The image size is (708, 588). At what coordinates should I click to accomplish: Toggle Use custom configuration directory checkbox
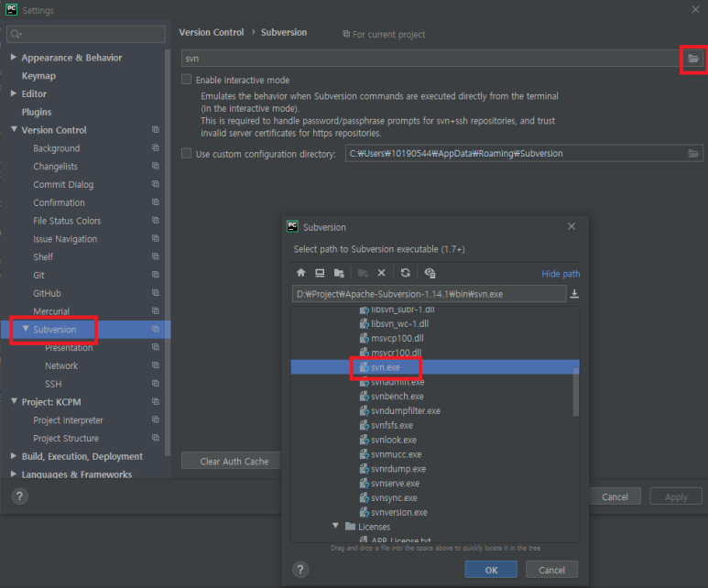(186, 153)
